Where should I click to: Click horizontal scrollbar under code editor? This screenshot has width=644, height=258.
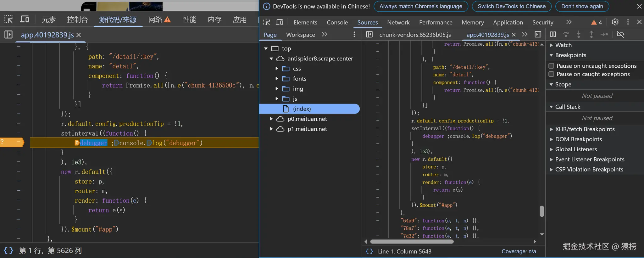[412, 242]
